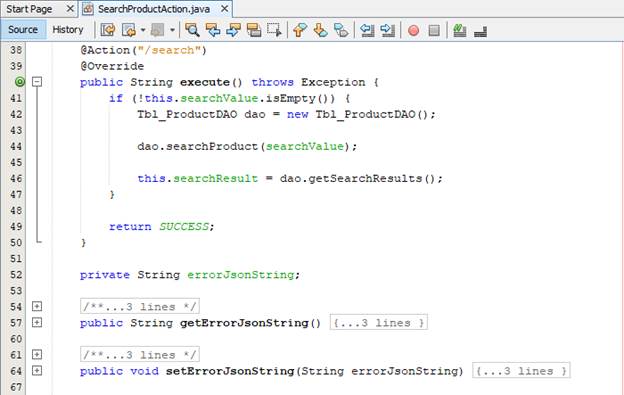This screenshot has width=624, height=395.
Task: Click the greyed Forward navigation icon
Action: [158, 30]
